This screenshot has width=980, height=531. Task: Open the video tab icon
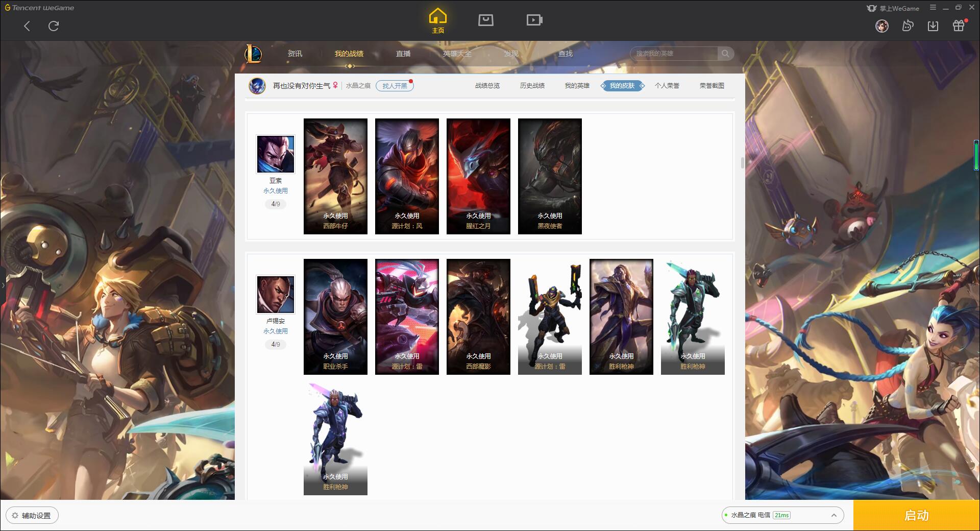(x=534, y=20)
